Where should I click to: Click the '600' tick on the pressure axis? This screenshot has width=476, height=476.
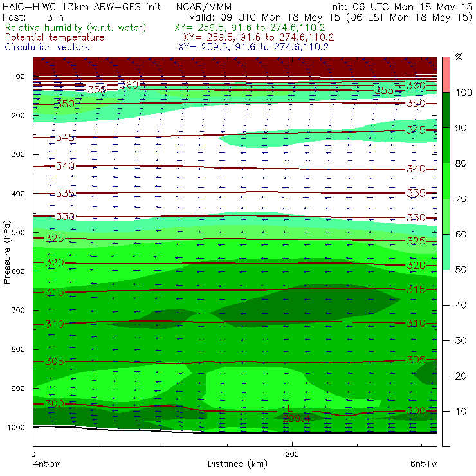[x=18, y=271]
